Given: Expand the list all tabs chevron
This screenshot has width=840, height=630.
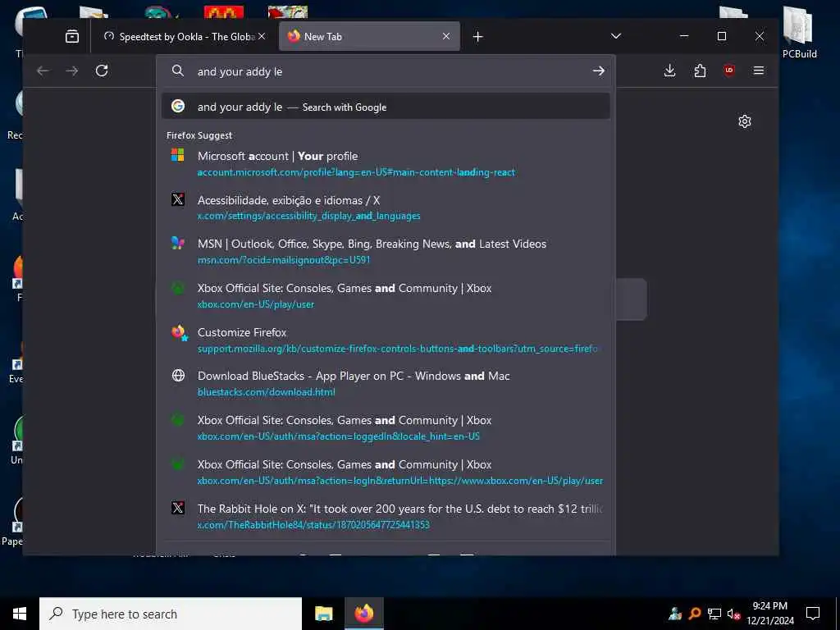Looking at the screenshot, I should pos(616,36).
